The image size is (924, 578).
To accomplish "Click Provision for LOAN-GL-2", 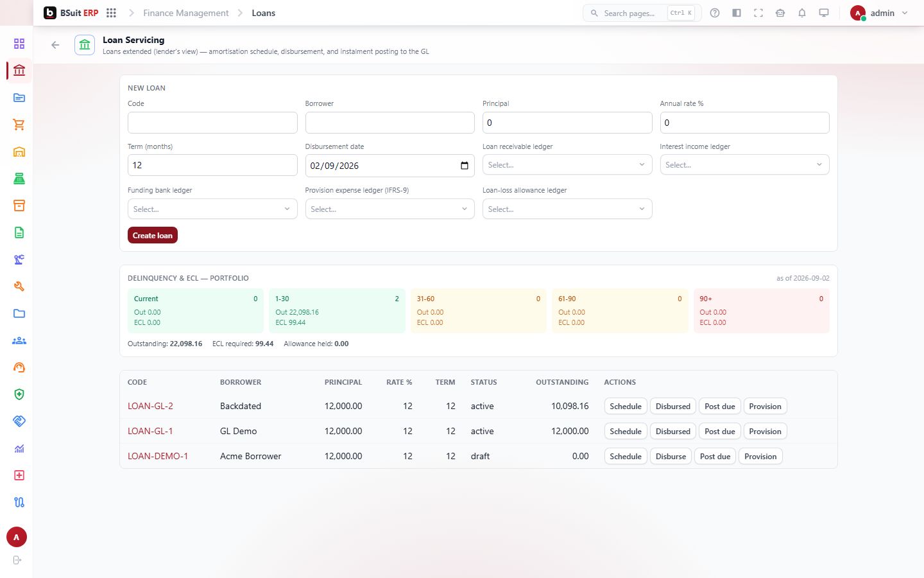I will pyautogui.click(x=765, y=407).
